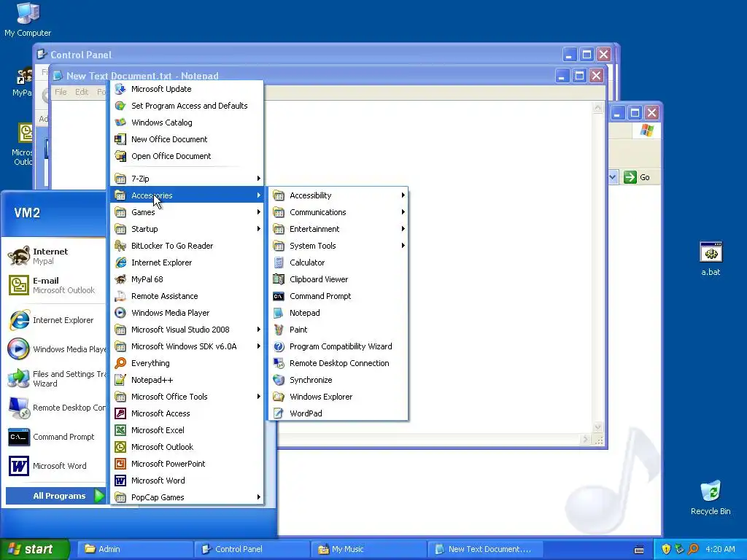Screen dimensions: 747x560
Task: Open Set Program Access and Defaults
Action: (x=187, y=105)
